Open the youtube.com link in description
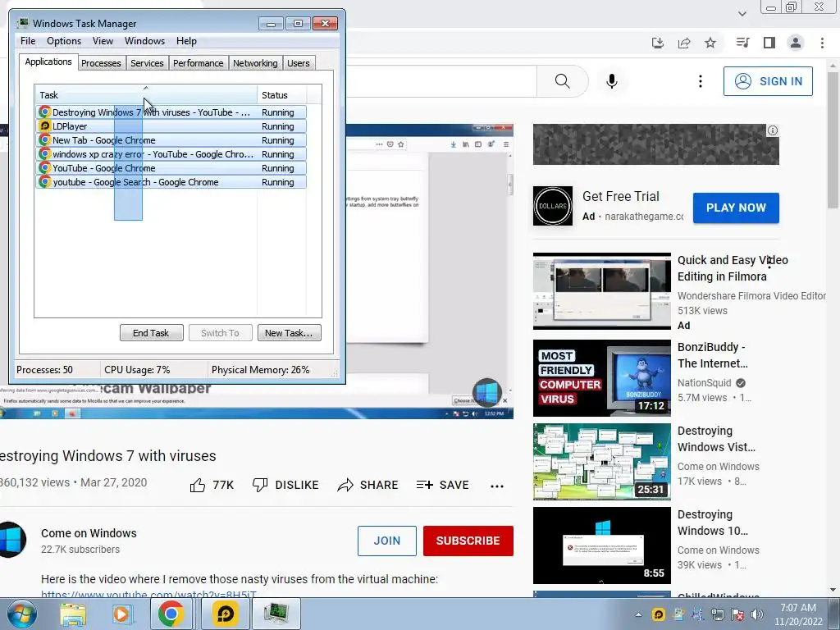840x630 pixels. click(x=149, y=594)
